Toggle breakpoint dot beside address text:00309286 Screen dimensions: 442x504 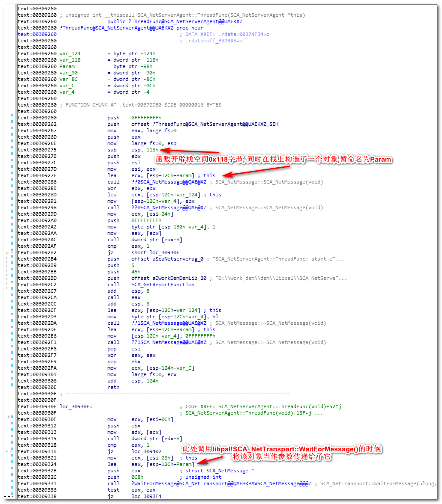(x=12, y=179)
